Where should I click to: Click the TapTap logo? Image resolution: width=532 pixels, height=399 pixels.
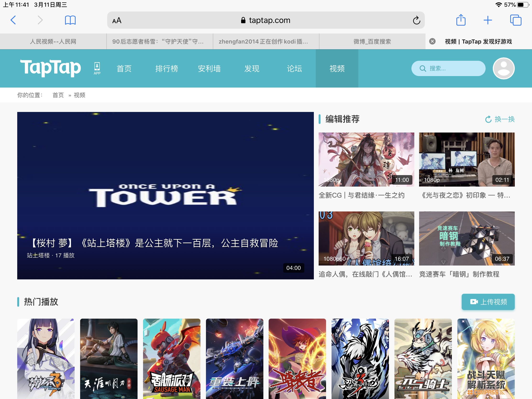click(x=50, y=68)
